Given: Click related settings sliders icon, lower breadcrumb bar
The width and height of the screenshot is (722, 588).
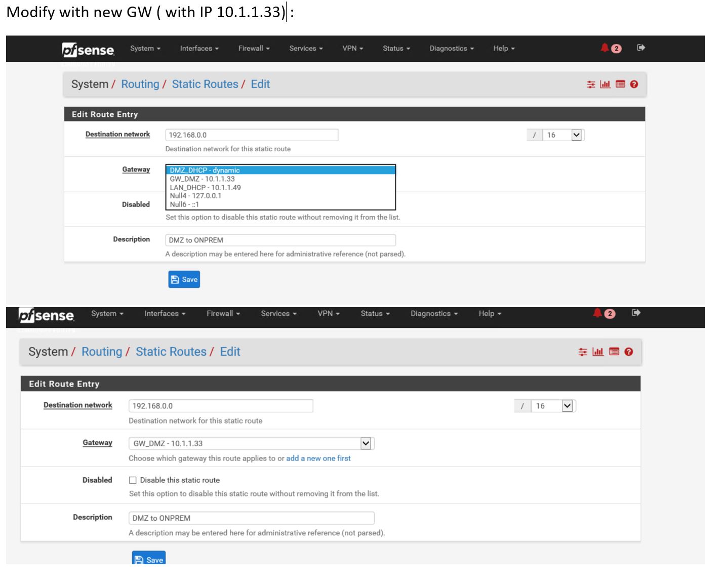Looking at the screenshot, I should 583,352.
